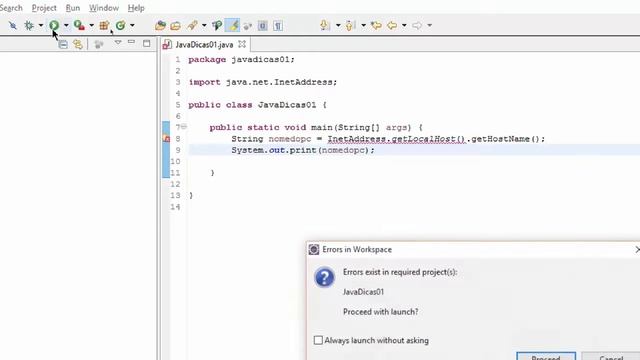Toggle Link with Editor in explorer
Image resolution: width=640 pixels, height=360 pixels.
pyautogui.click(x=78, y=44)
